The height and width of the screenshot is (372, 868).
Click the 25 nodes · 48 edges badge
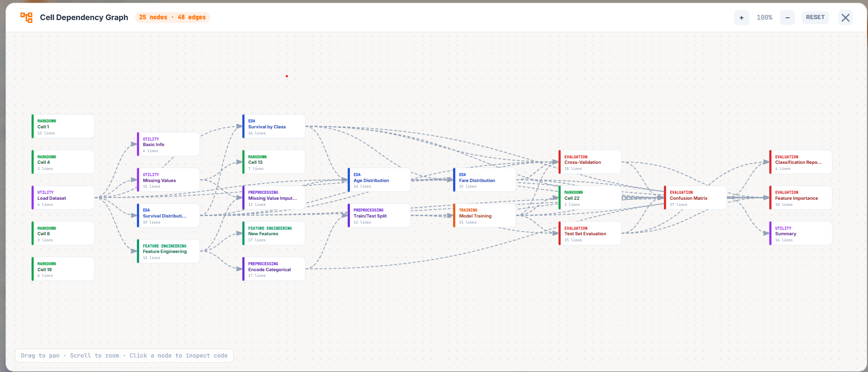172,17
